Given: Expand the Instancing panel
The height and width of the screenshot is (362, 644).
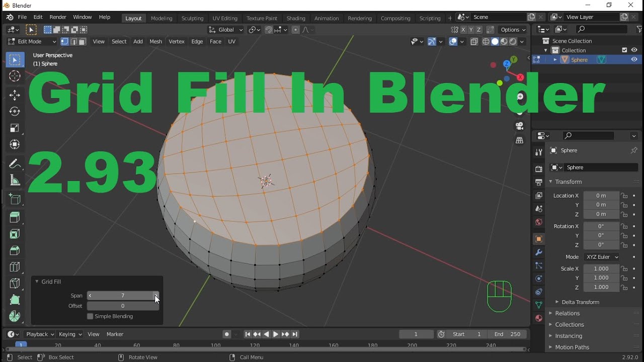Looking at the screenshot, I should 550,336.
